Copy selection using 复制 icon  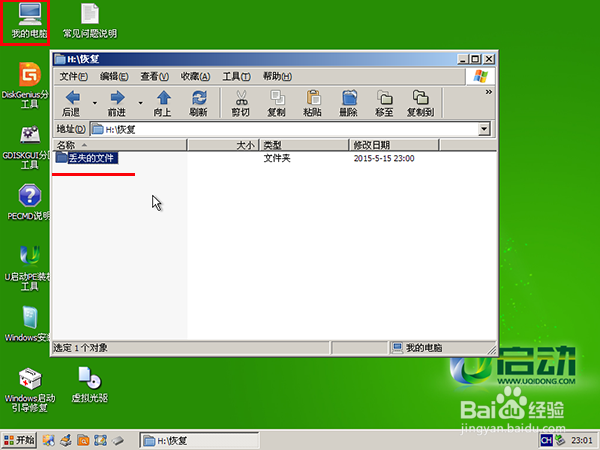pyautogui.click(x=276, y=103)
